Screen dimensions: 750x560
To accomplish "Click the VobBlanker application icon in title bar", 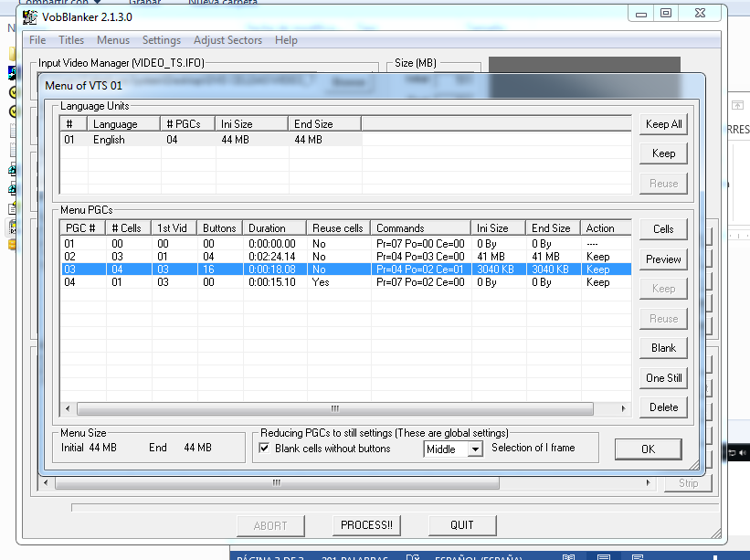I will click(29, 17).
